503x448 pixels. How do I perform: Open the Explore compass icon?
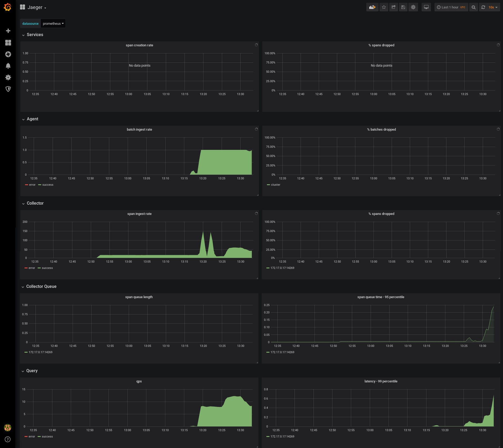click(8, 54)
